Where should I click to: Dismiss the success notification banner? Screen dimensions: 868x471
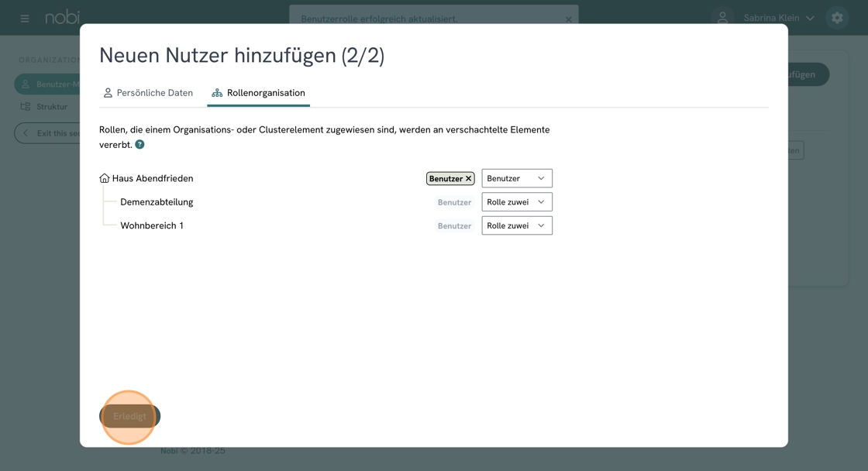coord(568,19)
